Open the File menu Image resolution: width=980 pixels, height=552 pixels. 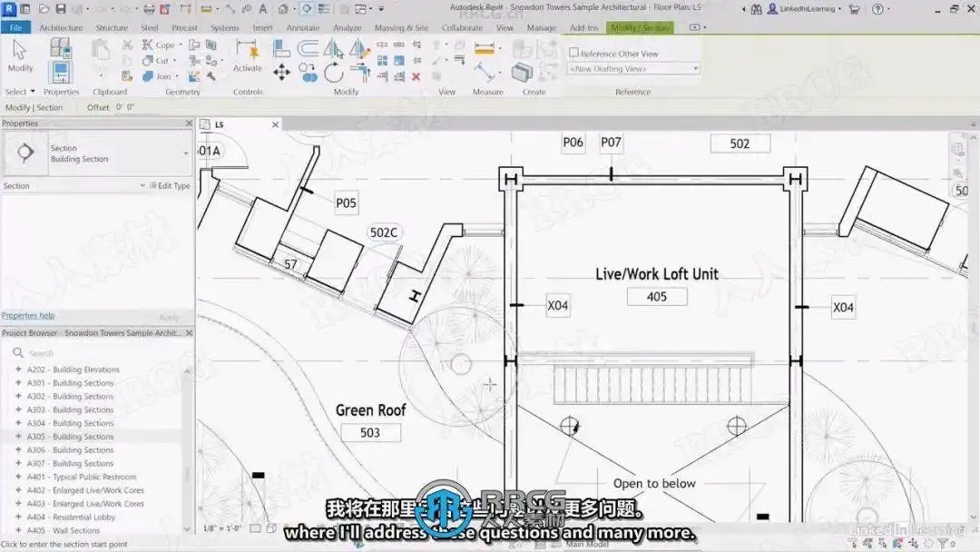point(15,27)
